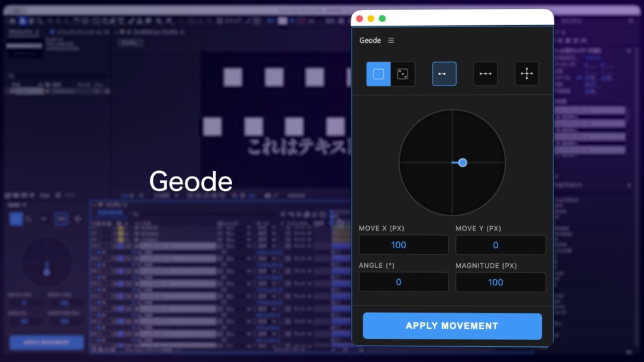Image resolution: width=644 pixels, height=362 pixels.
Task: Click the Geode panel title text
Action: 370,40
